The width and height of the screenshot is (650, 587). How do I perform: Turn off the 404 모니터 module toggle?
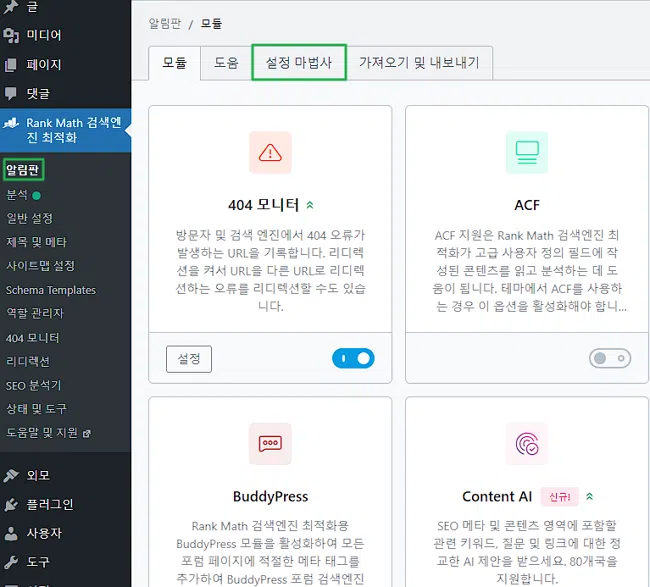tap(353, 359)
